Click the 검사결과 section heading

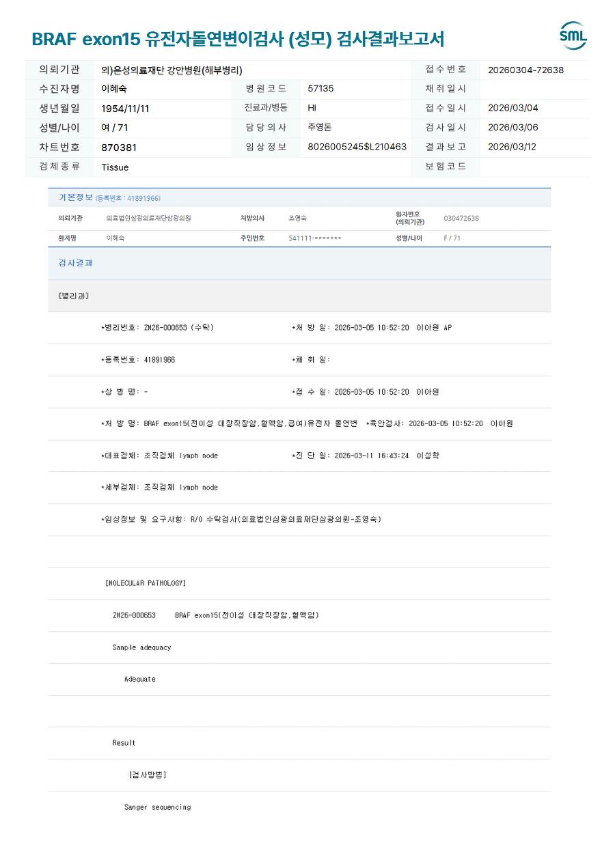pos(75,263)
